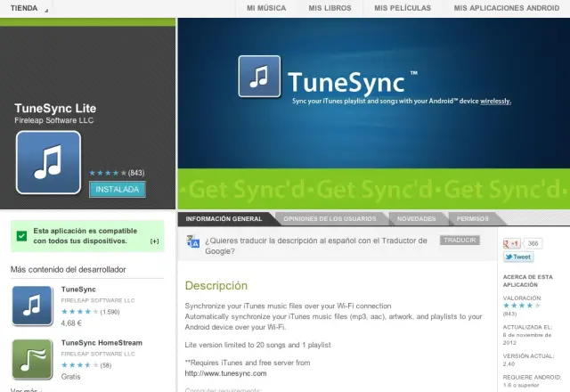Open the TuneSync developer app icon
This screenshot has height=392, width=570.
[32, 305]
